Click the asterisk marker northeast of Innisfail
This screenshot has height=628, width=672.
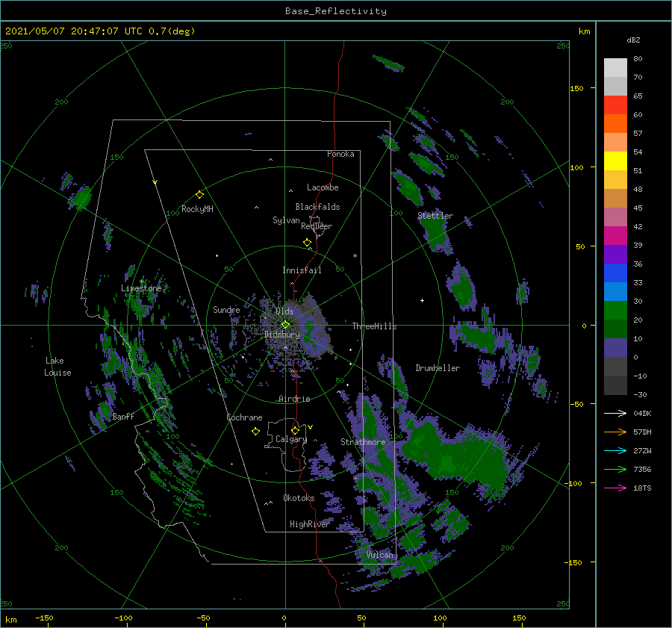355,256
